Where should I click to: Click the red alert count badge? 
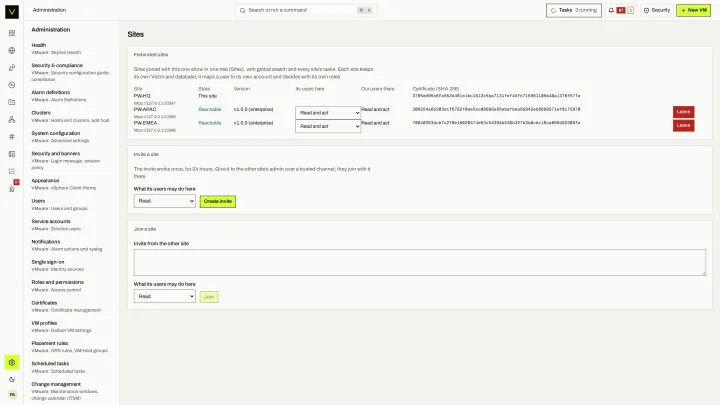point(621,10)
